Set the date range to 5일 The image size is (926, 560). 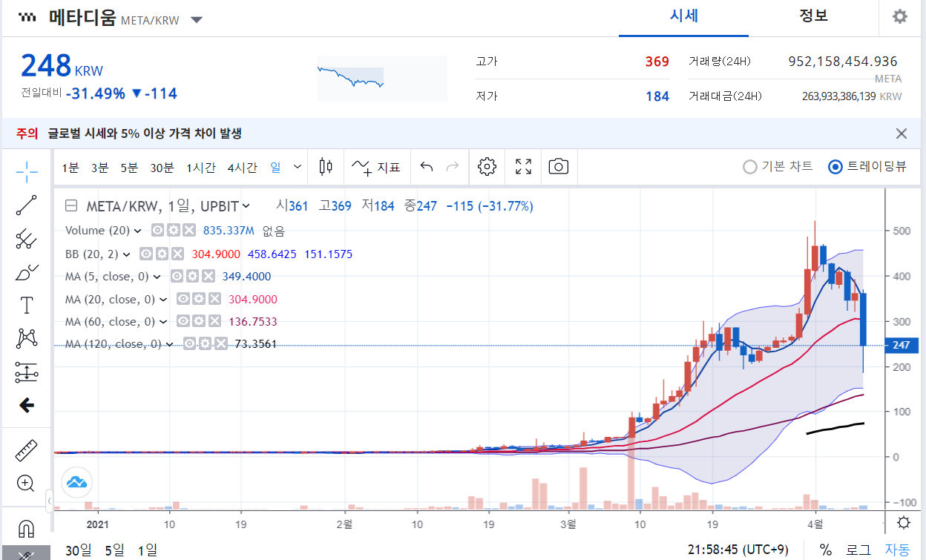114,550
